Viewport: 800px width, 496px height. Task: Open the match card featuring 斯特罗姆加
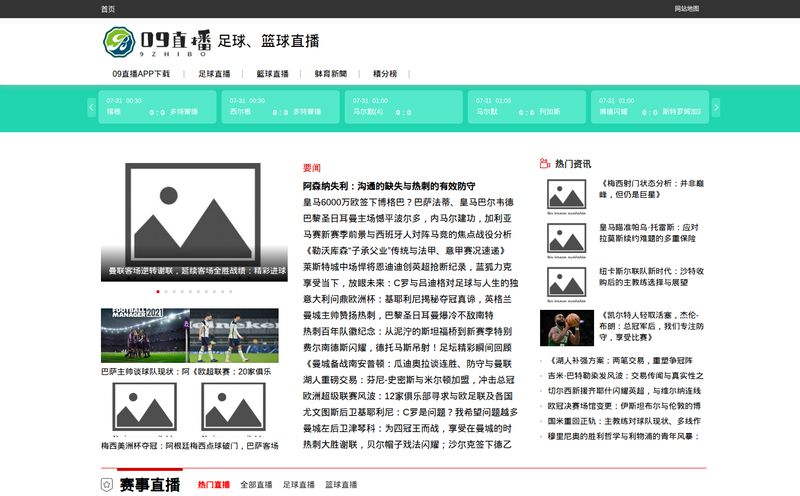650,107
